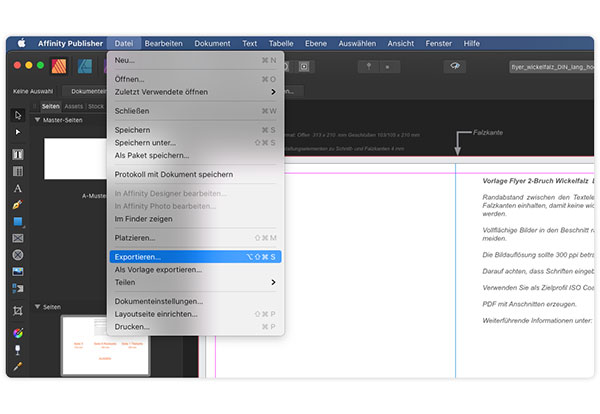Image resolution: width=600 pixels, height=414 pixels.
Task: Click the Vorlage Flyer 2-Bruch Wickelfalz heading
Action: (x=536, y=181)
